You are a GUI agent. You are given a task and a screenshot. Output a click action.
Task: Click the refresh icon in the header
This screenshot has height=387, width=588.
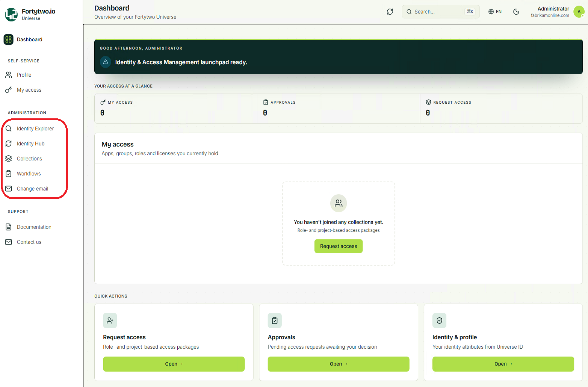pyautogui.click(x=390, y=12)
